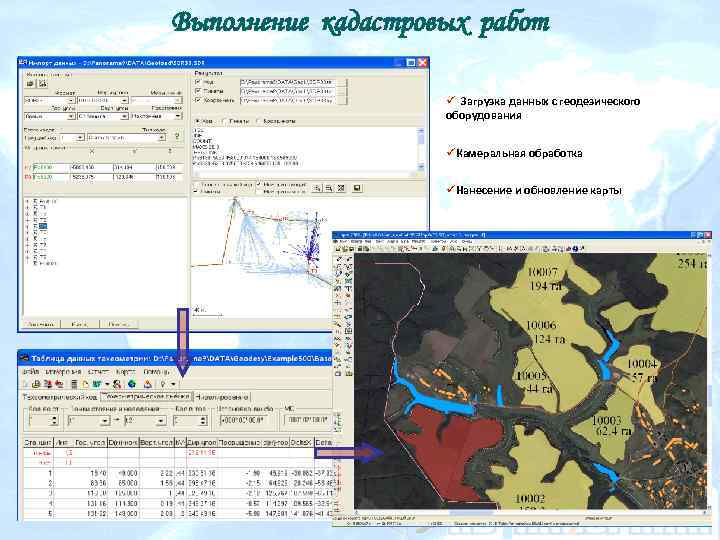Click the green grid icon in tacheometry toolbar
The width and height of the screenshot is (720, 540).
click(x=97, y=384)
